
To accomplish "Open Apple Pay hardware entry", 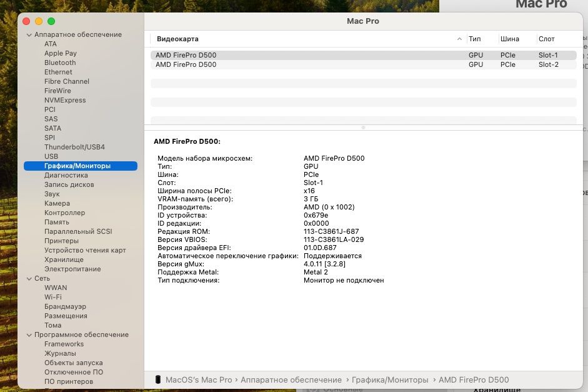I will tap(61, 53).
